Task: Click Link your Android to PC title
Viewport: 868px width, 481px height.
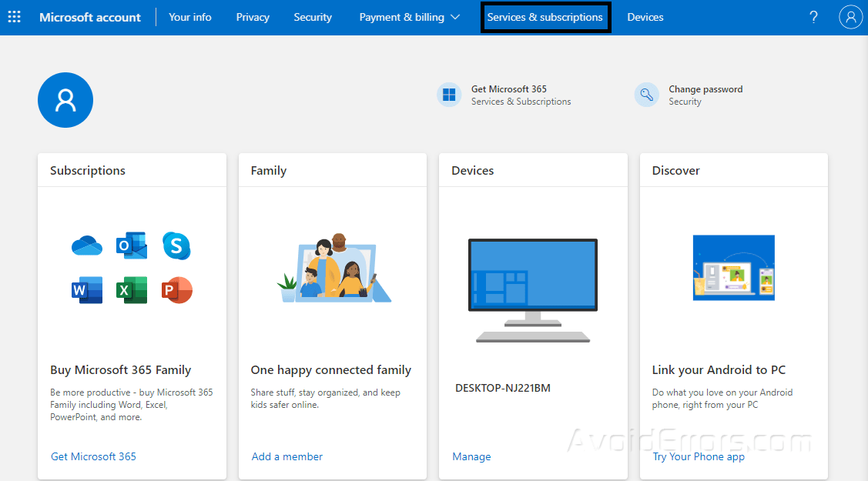Action: (x=719, y=370)
